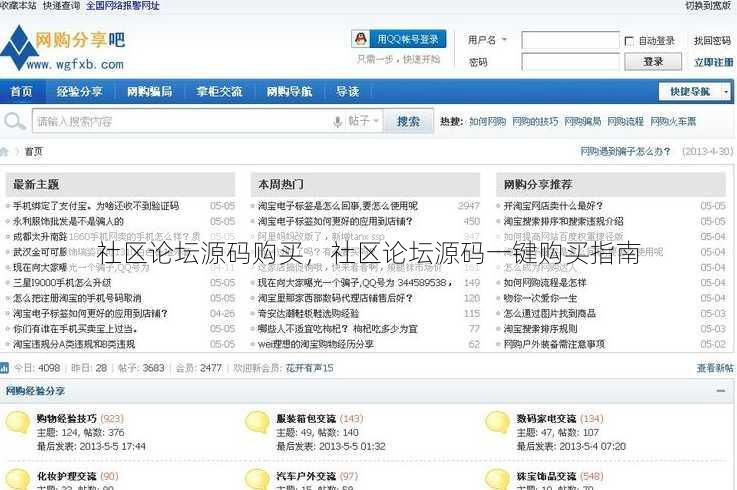This screenshot has height=490, width=737.
Task: Click the 立即注册 link
Action: pyautogui.click(x=713, y=62)
